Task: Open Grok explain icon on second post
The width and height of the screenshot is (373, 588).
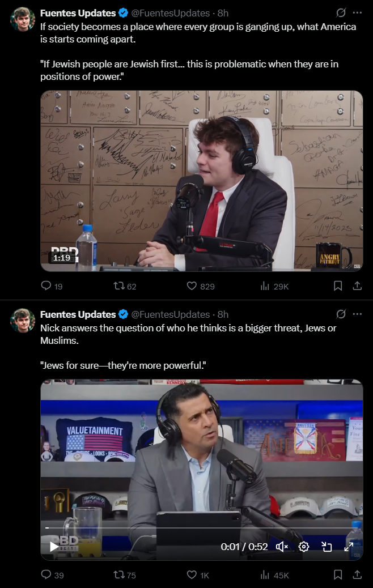Action: [341, 314]
